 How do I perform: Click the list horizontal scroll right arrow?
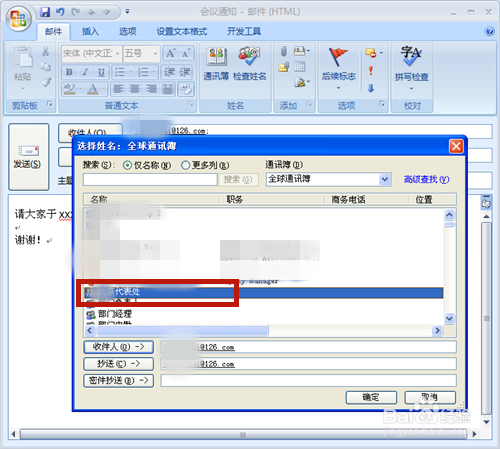click(437, 330)
